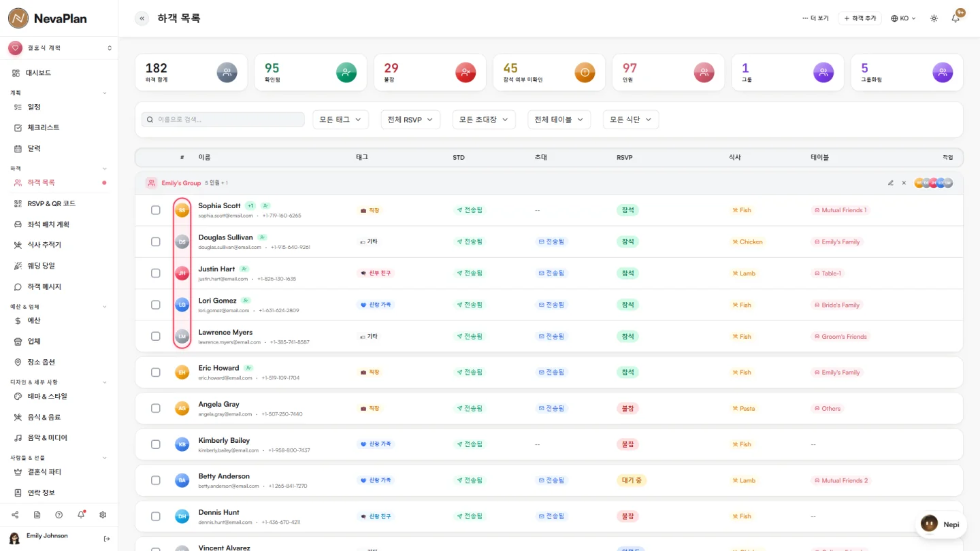Screen dimensions: 980x551
Task: Check the box next to Angela Gray
Action: click(156, 408)
